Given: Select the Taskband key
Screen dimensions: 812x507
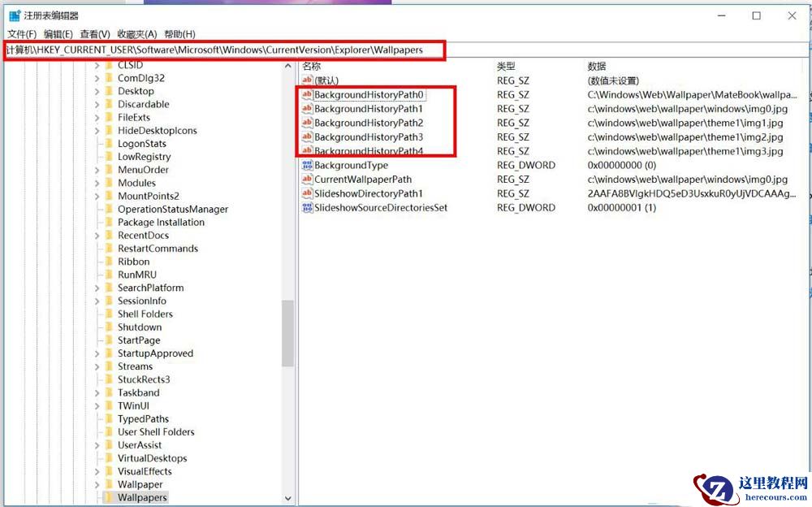Looking at the screenshot, I should (x=139, y=392).
